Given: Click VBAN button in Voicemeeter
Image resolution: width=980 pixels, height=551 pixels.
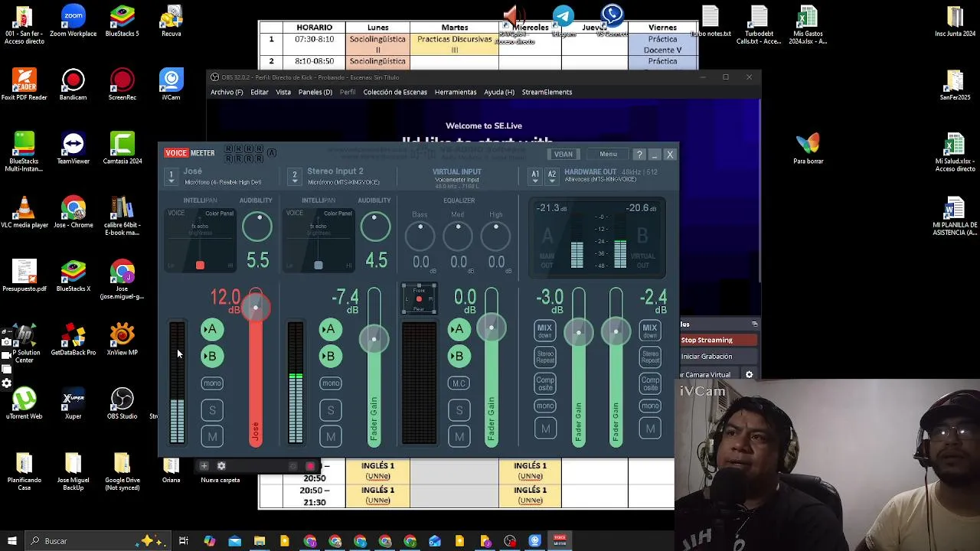Looking at the screenshot, I should pos(563,155).
